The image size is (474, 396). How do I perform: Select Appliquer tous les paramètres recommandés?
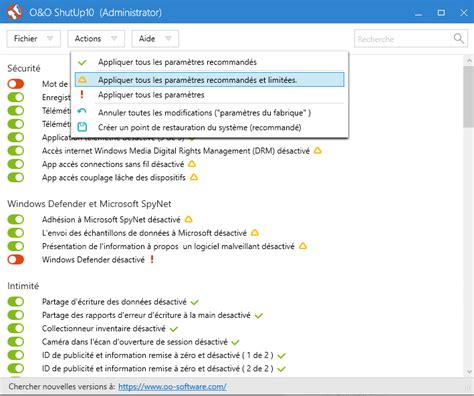pos(210,62)
